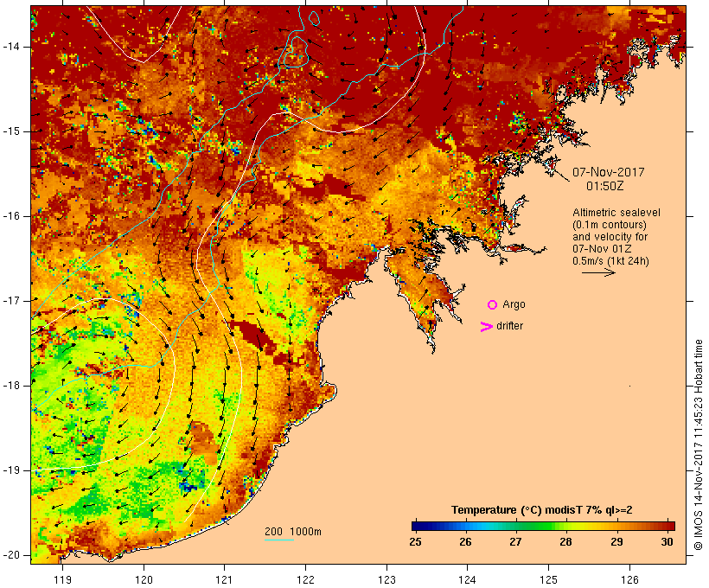The width and height of the screenshot is (709, 588).
Task: Click the velocity scale arrow under 0.5m/s
Action: [x=598, y=272]
